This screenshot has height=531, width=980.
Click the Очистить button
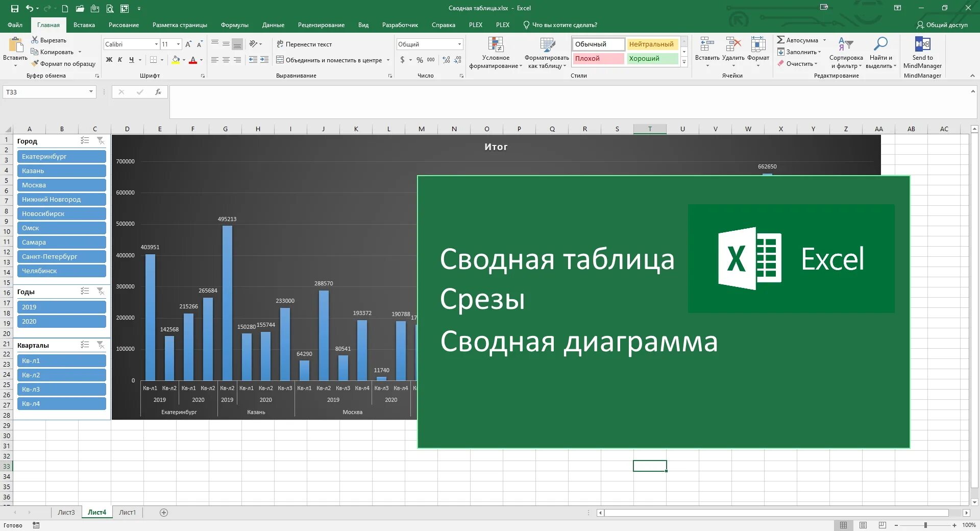point(796,64)
